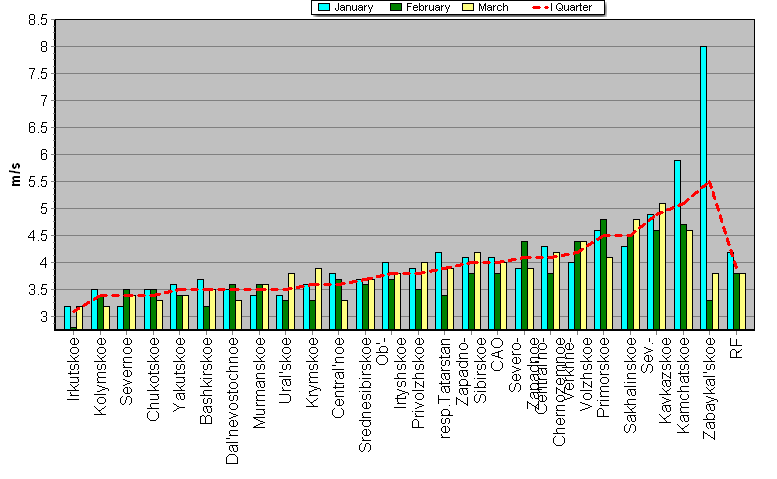The image size is (777, 479).
Task: Click the yellow March legend swatch
Action: (468, 7)
